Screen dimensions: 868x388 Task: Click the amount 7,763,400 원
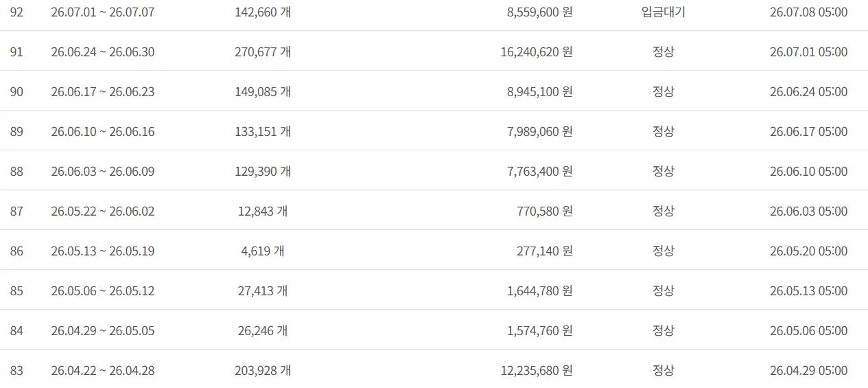pyautogui.click(x=540, y=171)
